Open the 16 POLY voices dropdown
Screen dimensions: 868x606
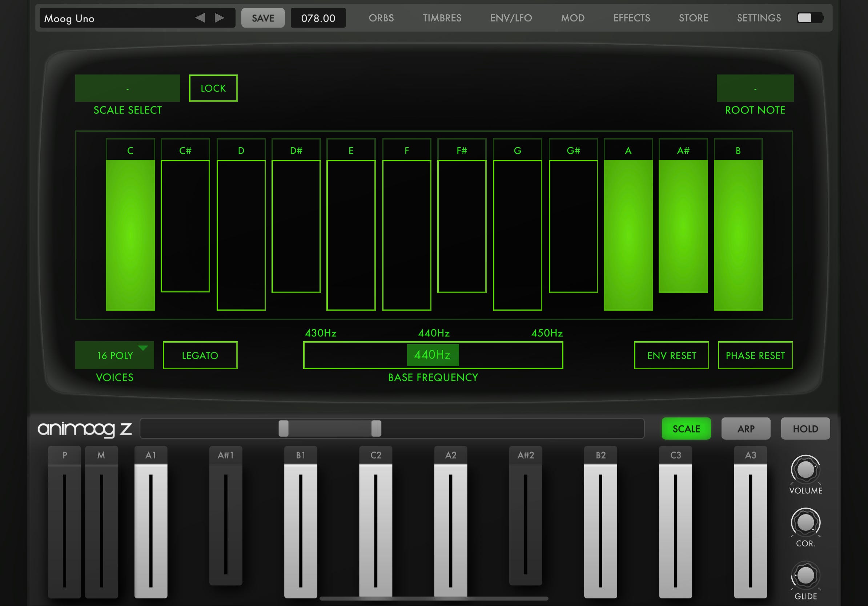tap(114, 355)
